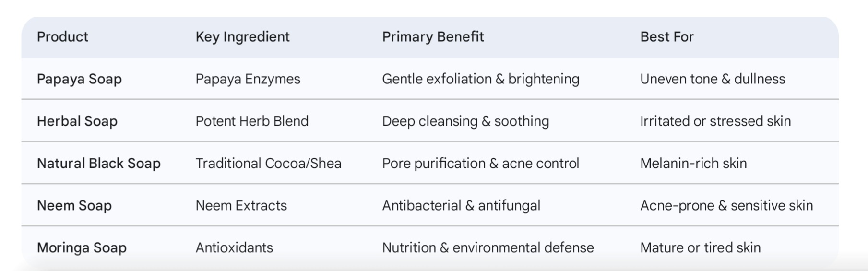Select the Papaya Soap product cell
The width and height of the screenshot is (868, 271).
[79, 79]
